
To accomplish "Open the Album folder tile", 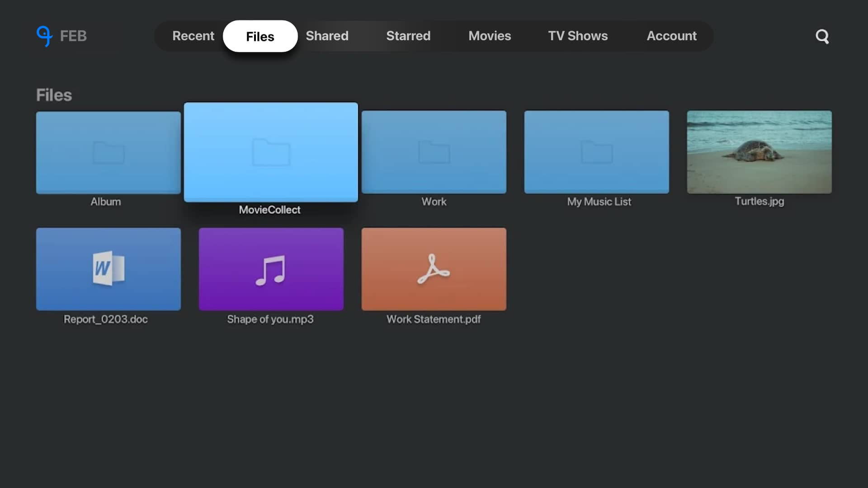I will pyautogui.click(x=108, y=152).
